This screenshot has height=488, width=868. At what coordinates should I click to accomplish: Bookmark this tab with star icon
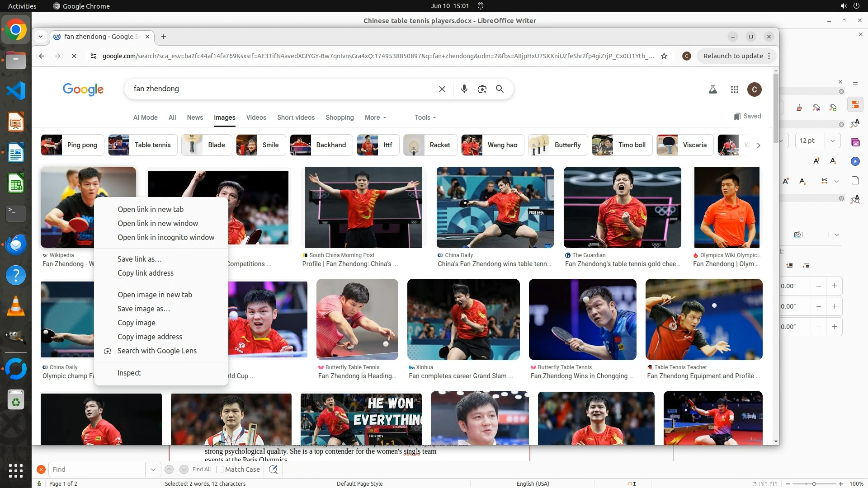[664, 56]
